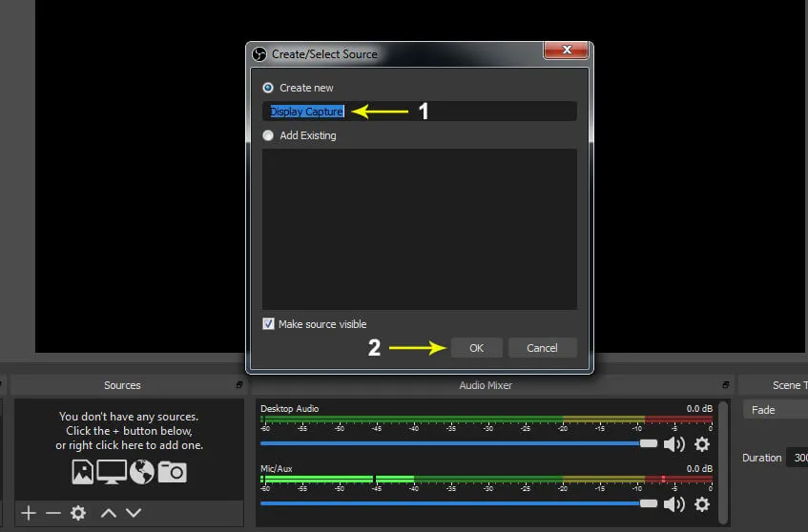Open Mic/Aux settings gear
Screen dimensions: 808x532
point(702,504)
